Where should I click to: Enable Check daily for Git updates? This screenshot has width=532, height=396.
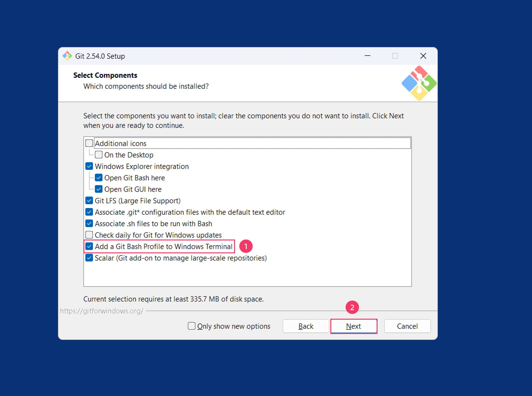(x=89, y=235)
